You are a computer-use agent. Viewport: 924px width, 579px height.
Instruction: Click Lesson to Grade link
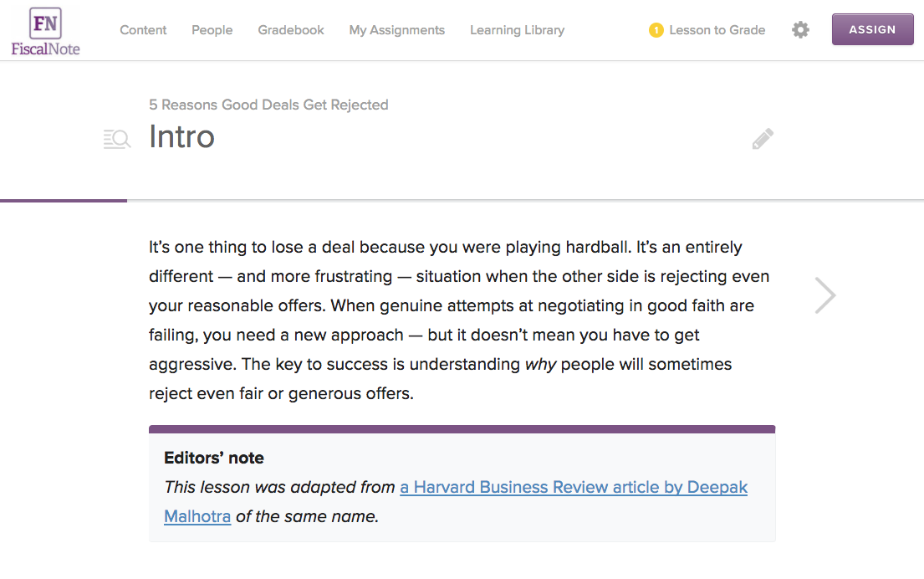[717, 30]
